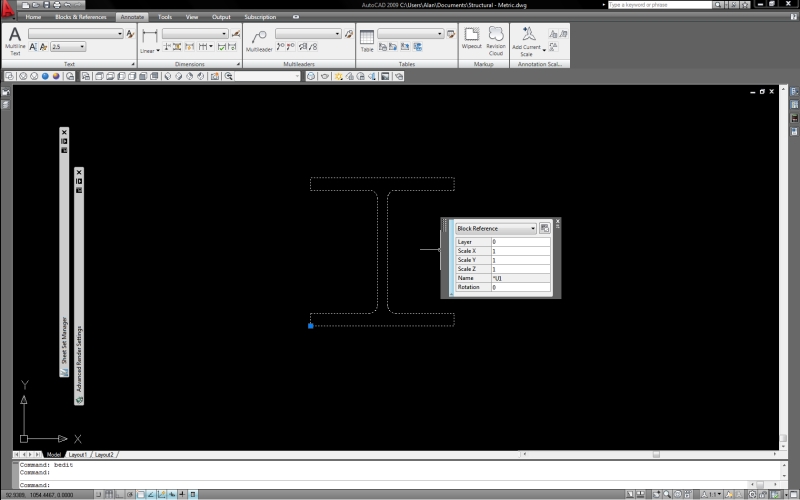Choose the Revision Cloud tool
The width and height of the screenshot is (800, 500).
495,41
